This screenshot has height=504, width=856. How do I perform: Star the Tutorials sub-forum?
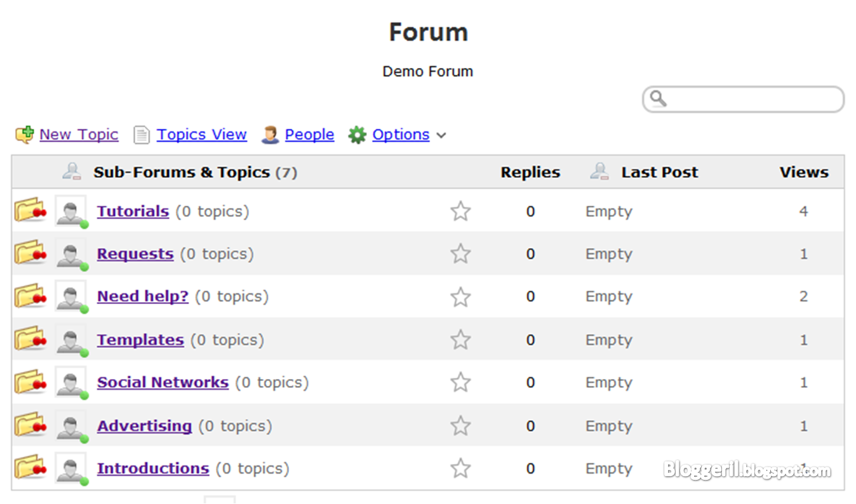[460, 211]
